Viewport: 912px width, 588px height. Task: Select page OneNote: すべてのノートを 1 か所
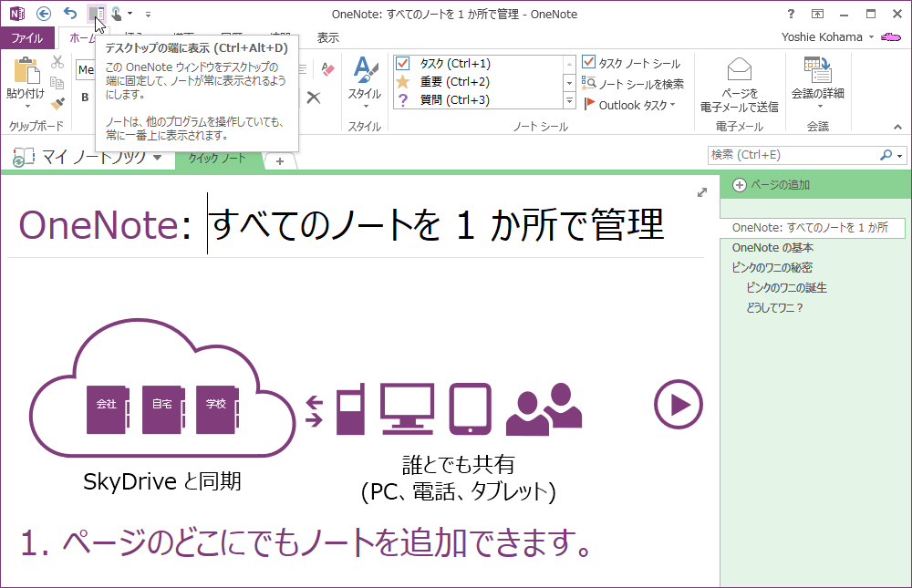(x=813, y=227)
